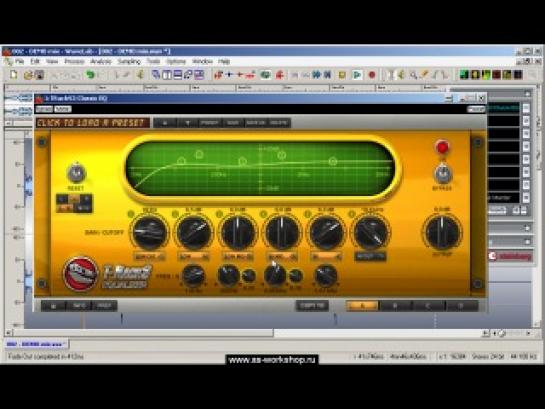Toggle the high cut band enable LED

point(352,214)
